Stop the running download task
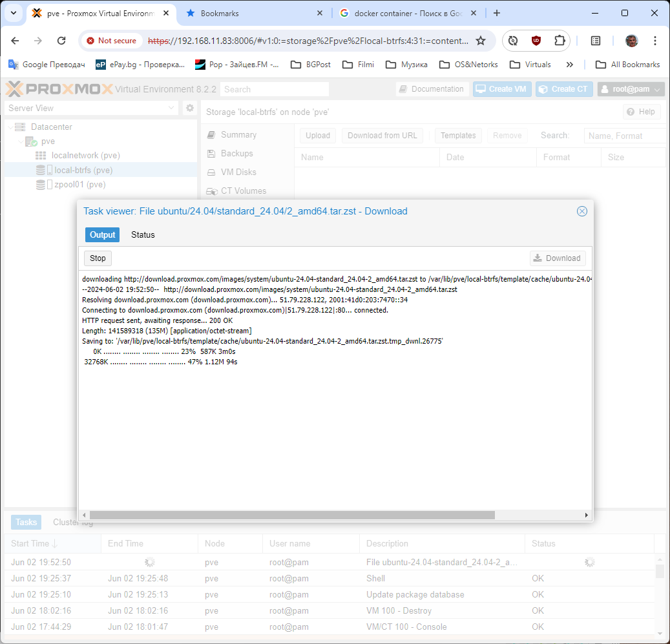This screenshot has height=644, width=670. click(x=98, y=258)
